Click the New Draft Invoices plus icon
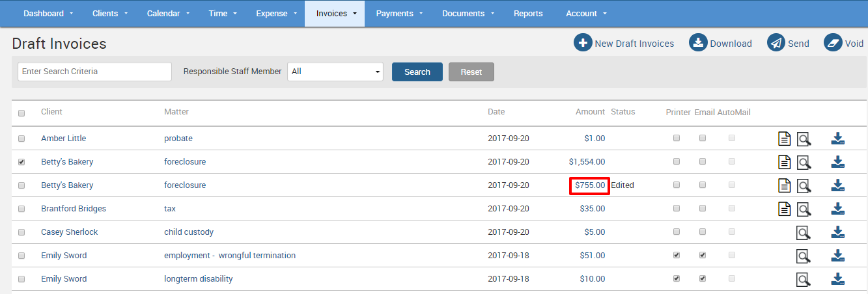 [x=583, y=43]
